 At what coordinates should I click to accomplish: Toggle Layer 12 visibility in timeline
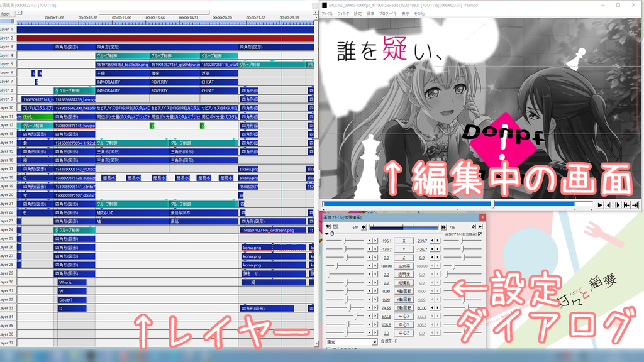[x=8, y=125]
